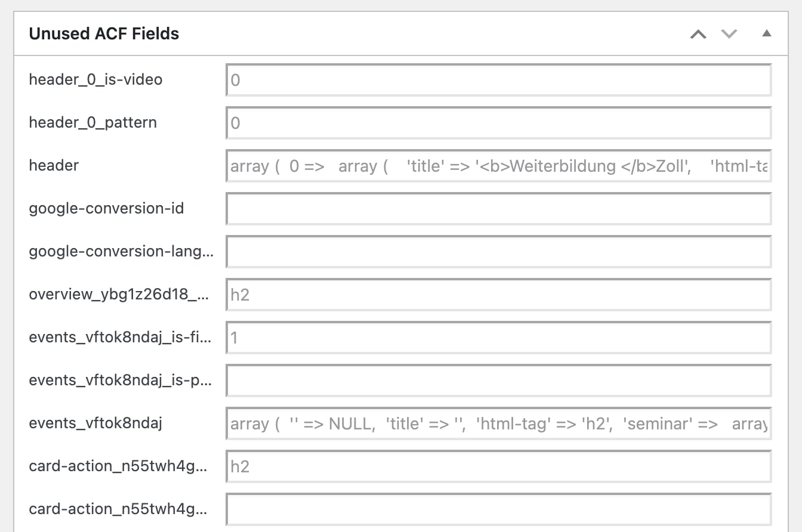Screen dimensions: 802x532
Task: Select the events_vftok8ndaj_is-fi field
Action: click(498, 338)
